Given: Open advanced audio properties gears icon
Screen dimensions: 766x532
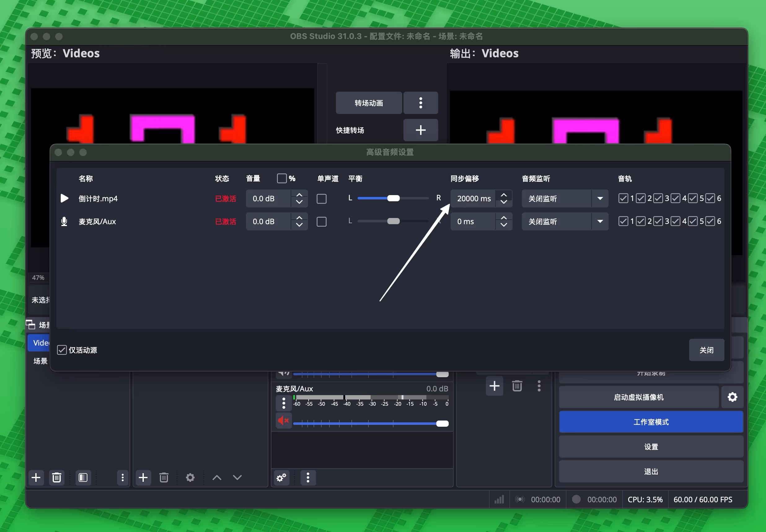Looking at the screenshot, I should [281, 478].
